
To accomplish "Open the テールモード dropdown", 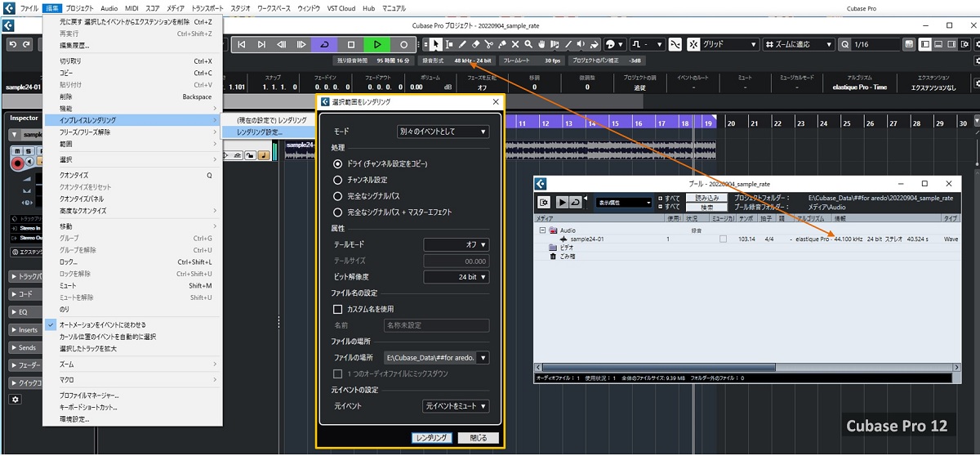I will tap(457, 244).
